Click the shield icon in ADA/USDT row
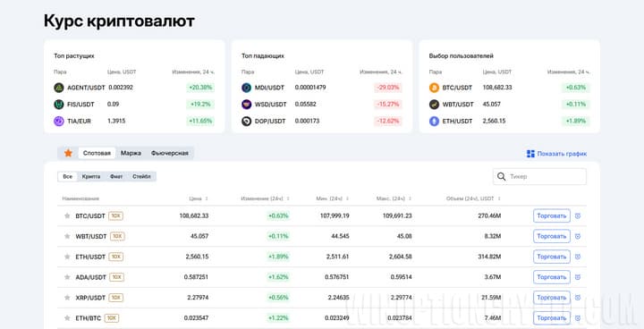This screenshot has height=329, width=644. pos(578,277)
